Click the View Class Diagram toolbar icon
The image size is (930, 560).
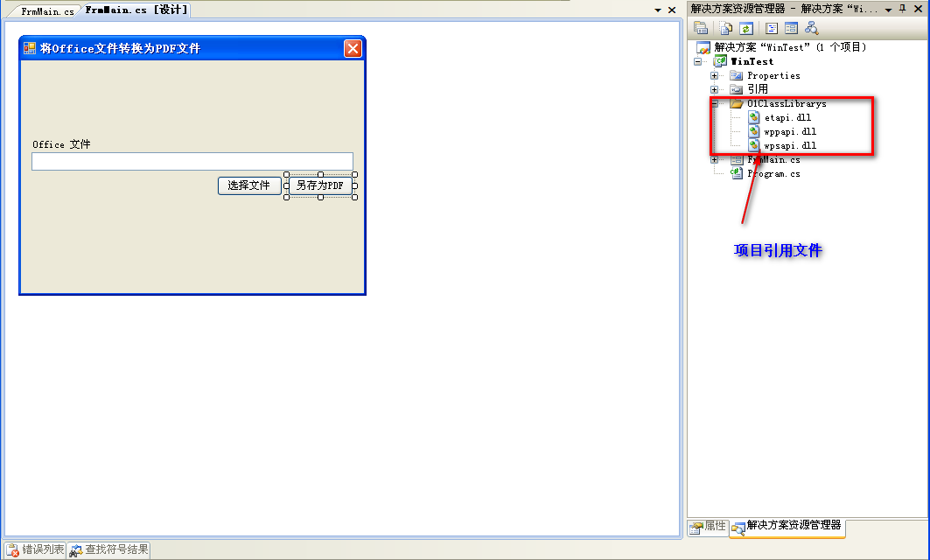coord(811,28)
